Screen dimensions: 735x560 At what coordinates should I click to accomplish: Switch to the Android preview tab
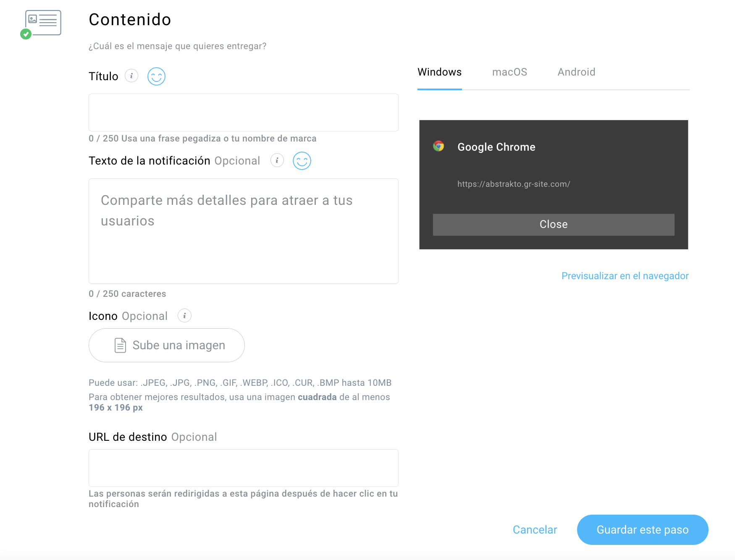tap(576, 72)
